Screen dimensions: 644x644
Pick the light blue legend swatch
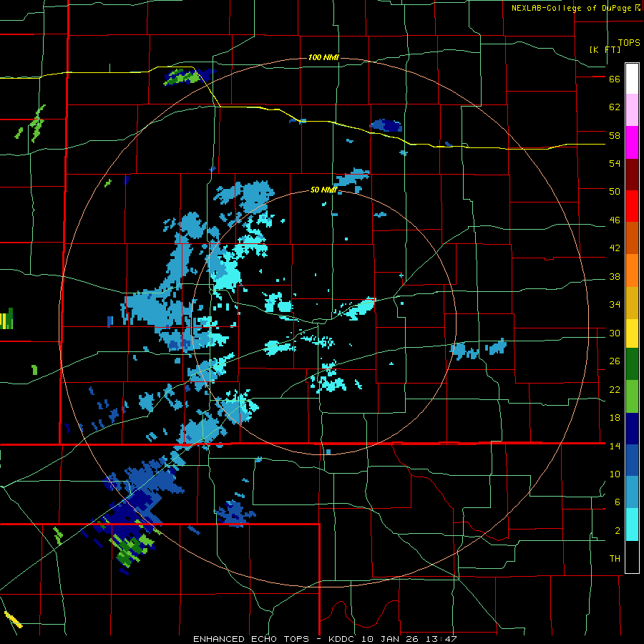click(632, 492)
